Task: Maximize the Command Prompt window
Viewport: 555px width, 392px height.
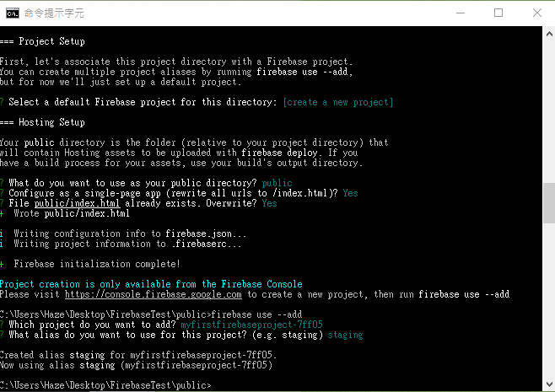Action: click(498, 13)
